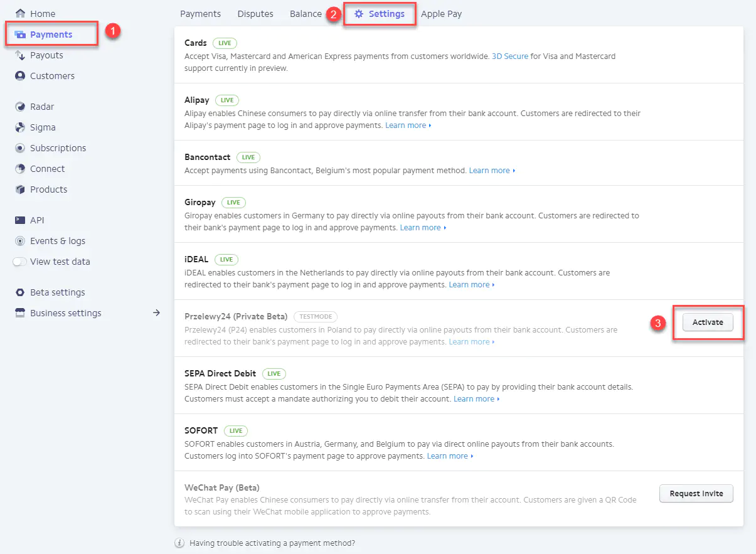Expand SOFORT Learn more link
Image resolution: width=756 pixels, height=554 pixels.
click(x=449, y=456)
